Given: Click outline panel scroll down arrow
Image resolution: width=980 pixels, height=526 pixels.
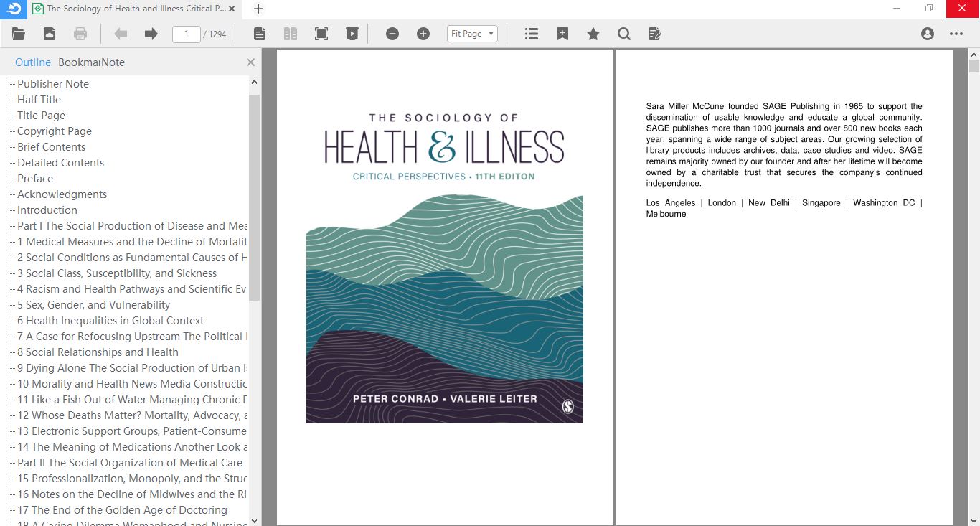Looking at the screenshot, I should 254,520.
